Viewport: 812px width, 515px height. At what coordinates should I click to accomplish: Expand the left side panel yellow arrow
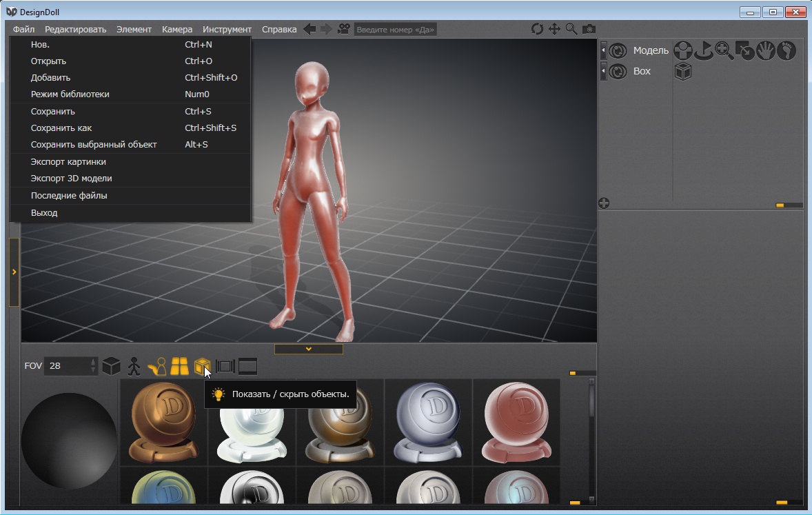click(x=14, y=272)
